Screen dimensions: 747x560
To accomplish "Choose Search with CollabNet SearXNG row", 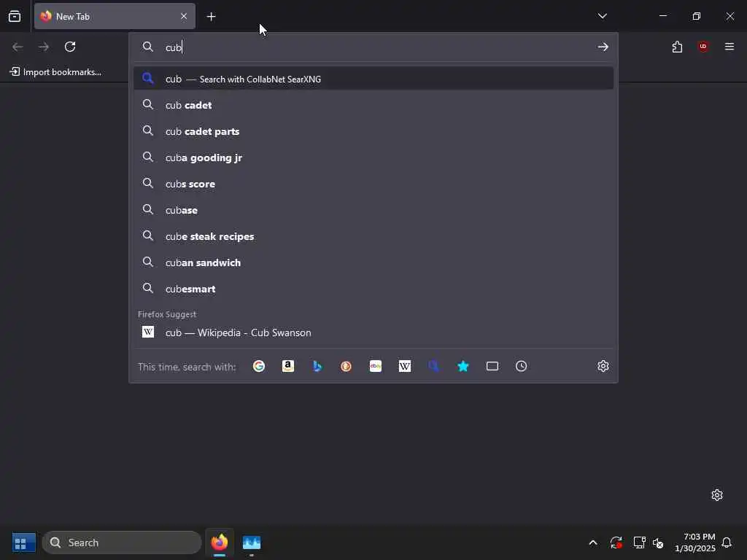I will tap(373, 79).
